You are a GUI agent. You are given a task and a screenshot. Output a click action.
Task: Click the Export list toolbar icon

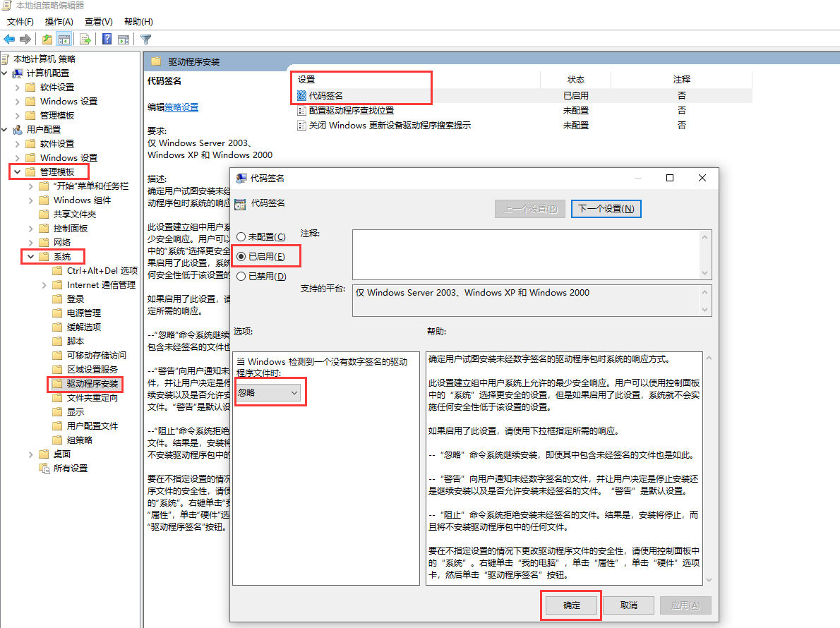(x=85, y=40)
